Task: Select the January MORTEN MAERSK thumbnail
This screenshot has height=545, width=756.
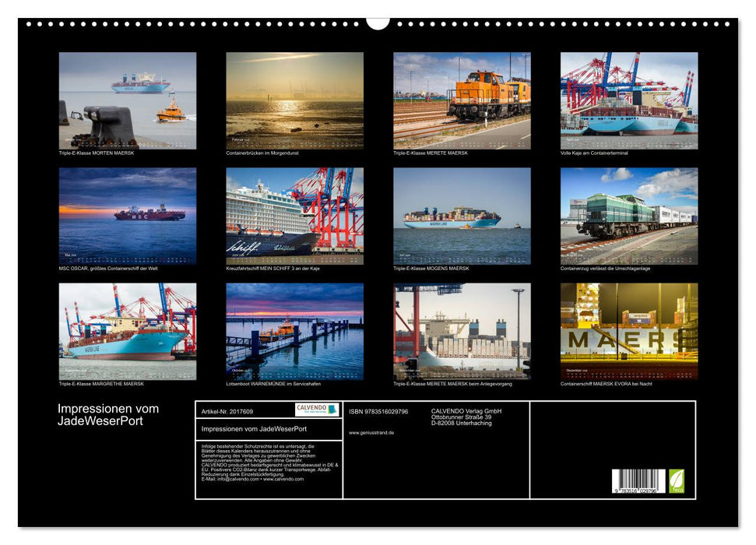Action: pos(126,101)
